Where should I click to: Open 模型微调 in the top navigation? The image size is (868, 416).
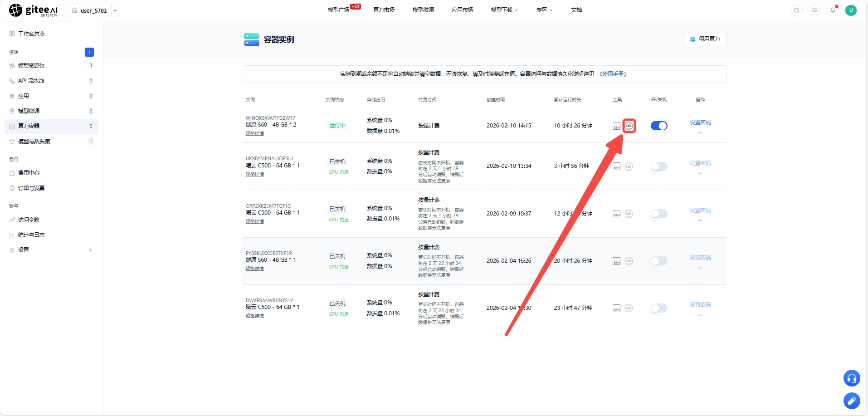click(x=423, y=10)
